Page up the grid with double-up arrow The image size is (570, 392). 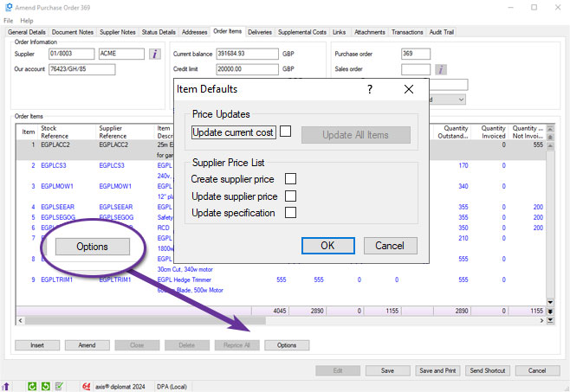[550, 137]
